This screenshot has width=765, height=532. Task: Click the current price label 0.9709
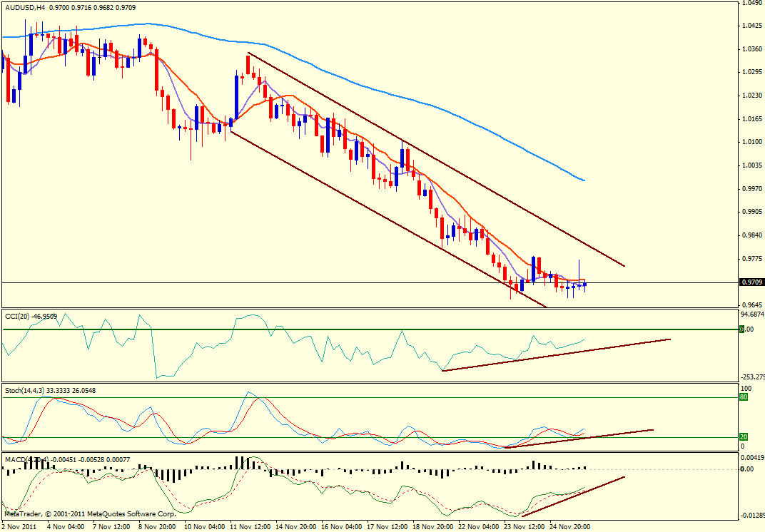[751, 282]
